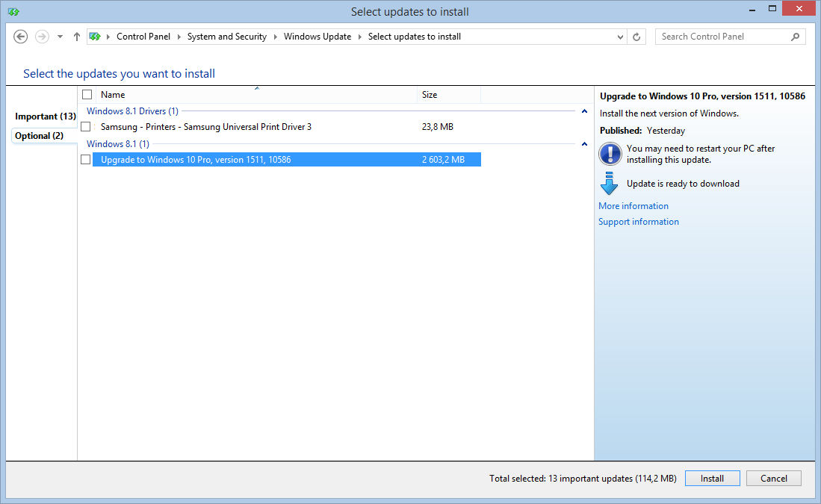Expand the chevron before Control Panel breadcrumb
821x504 pixels.
[108, 37]
